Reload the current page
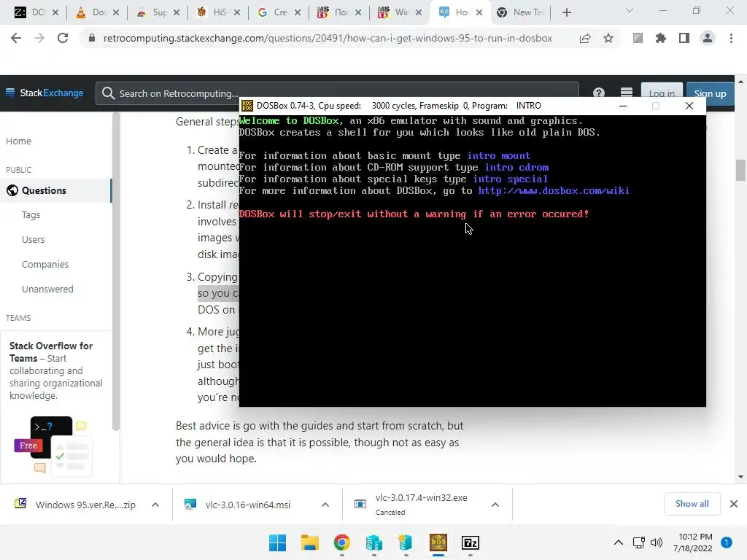The width and height of the screenshot is (747, 560). point(63,38)
